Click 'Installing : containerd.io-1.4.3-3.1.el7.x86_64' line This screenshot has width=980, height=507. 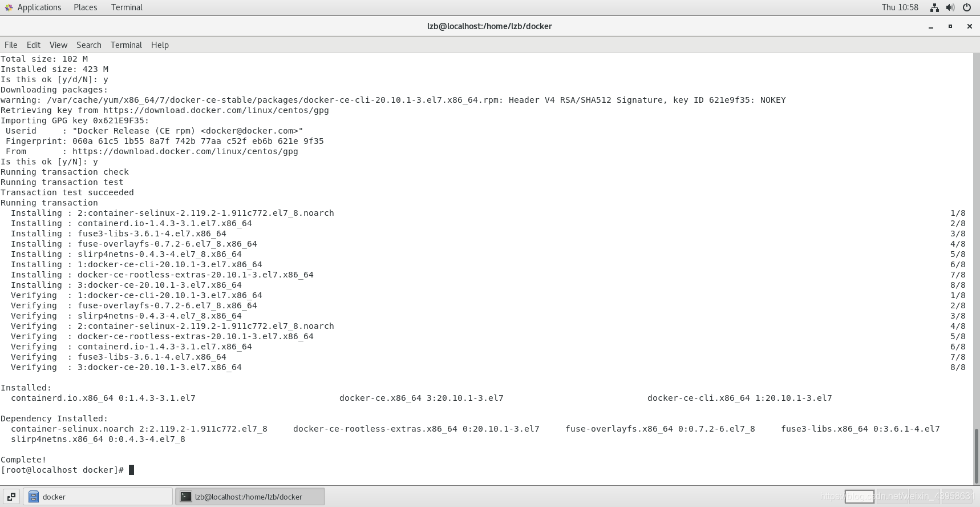(x=131, y=223)
